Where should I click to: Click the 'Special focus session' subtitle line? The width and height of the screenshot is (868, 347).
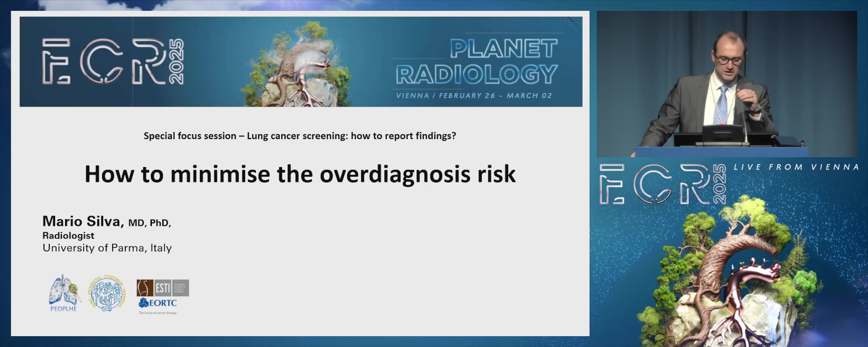300,136
